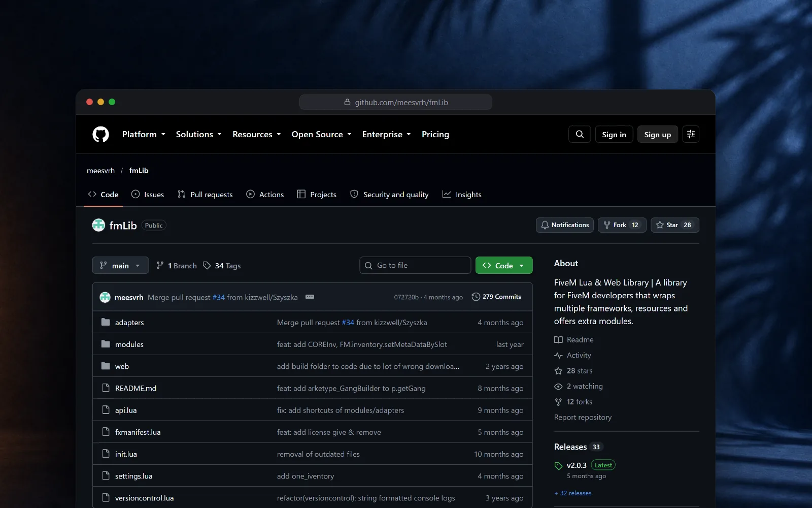Viewport: 812px width, 508px height.
Task: Click the settings.lua file icon
Action: click(x=106, y=475)
